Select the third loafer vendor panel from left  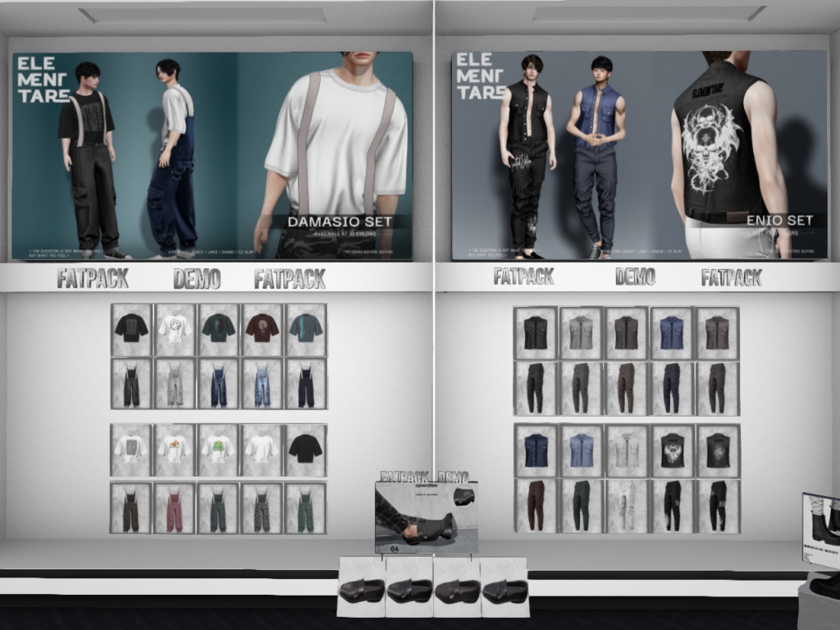(x=457, y=586)
